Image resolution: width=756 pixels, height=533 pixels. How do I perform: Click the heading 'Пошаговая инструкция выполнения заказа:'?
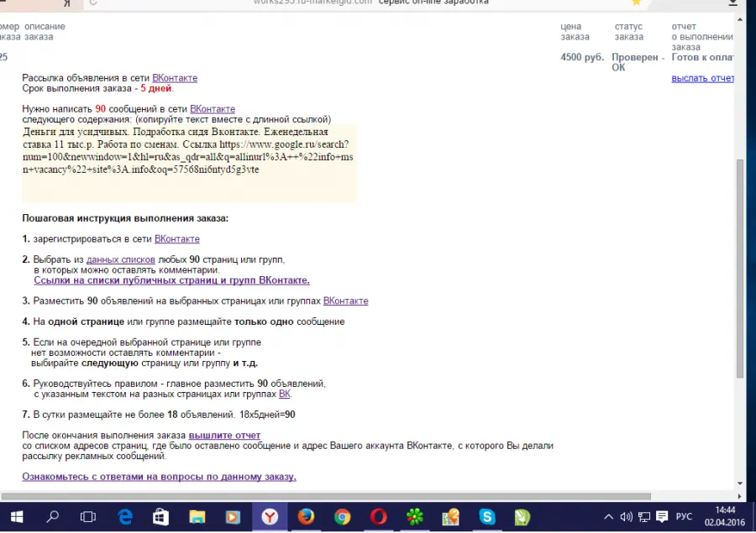pyautogui.click(x=125, y=218)
